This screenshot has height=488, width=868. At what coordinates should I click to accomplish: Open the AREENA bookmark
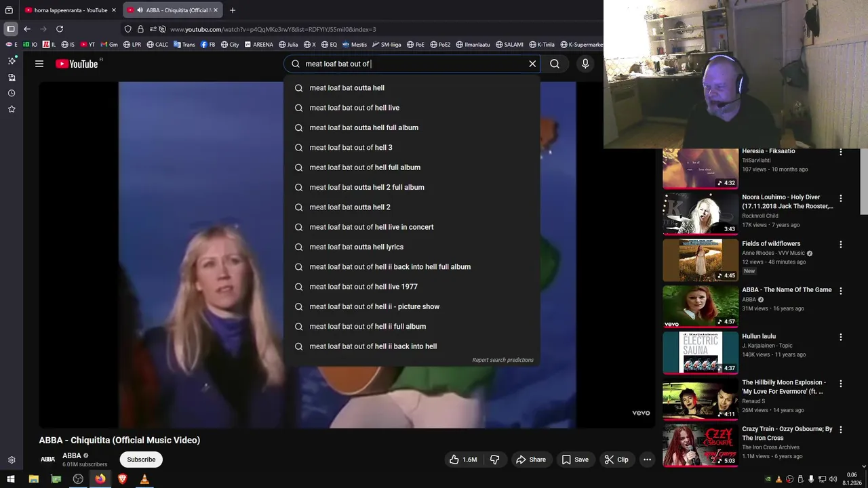click(258, 45)
